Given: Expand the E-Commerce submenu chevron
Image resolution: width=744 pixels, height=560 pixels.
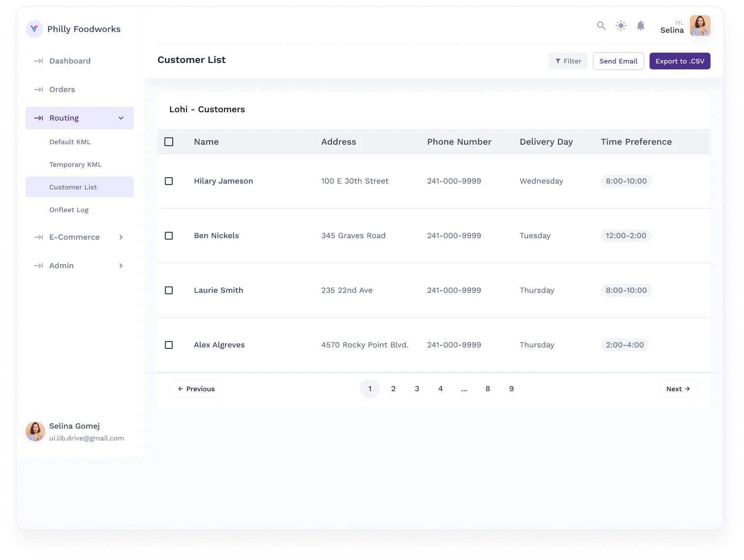Looking at the screenshot, I should (121, 237).
